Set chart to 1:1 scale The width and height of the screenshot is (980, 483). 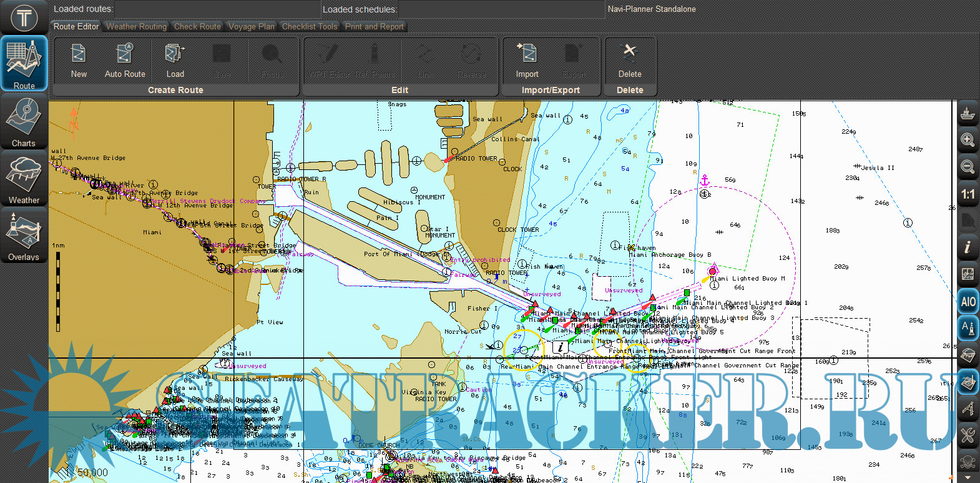pyautogui.click(x=968, y=194)
